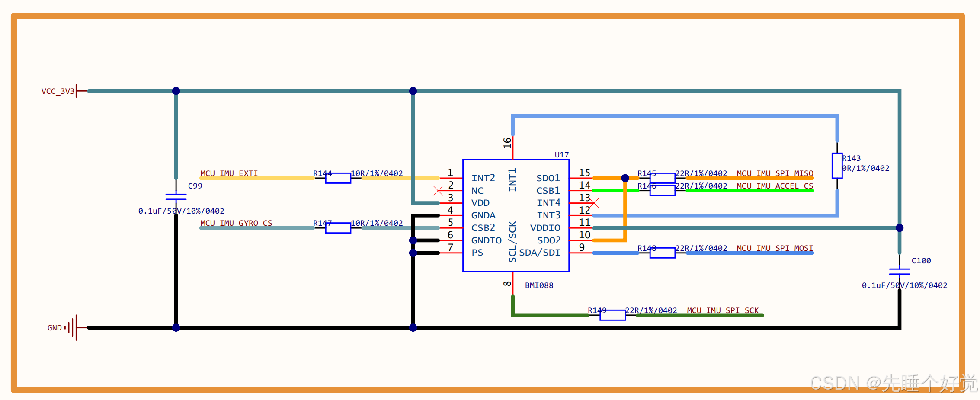The width and height of the screenshot is (980, 400).
Task: Select the R144 resistor symbol
Action: click(338, 178)
